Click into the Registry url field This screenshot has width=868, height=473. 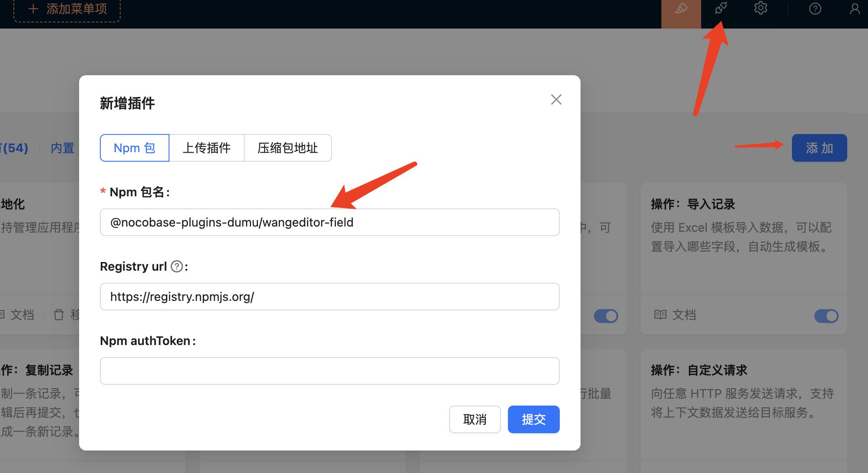coord(329,297)
